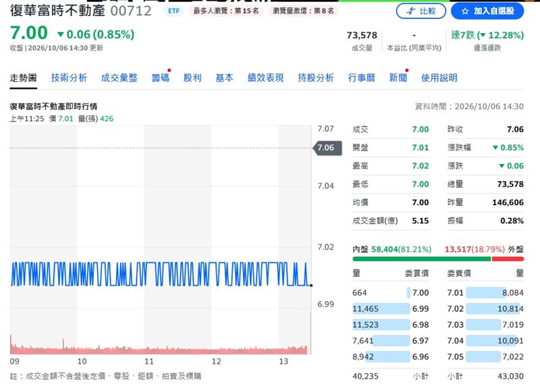The height and width of the screenshot is (392, 540).
Task: Click 開盤 value 7.01
Action: 421,148
